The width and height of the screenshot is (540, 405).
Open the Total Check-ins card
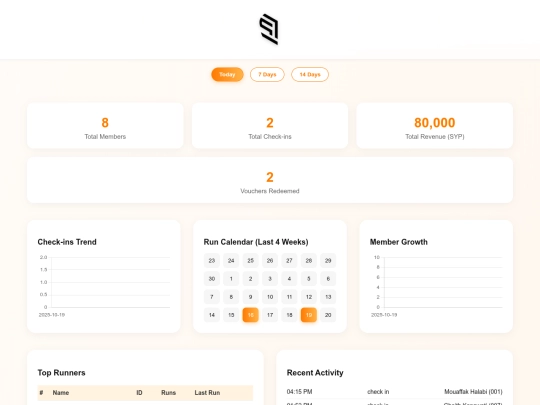pos(270,126)
